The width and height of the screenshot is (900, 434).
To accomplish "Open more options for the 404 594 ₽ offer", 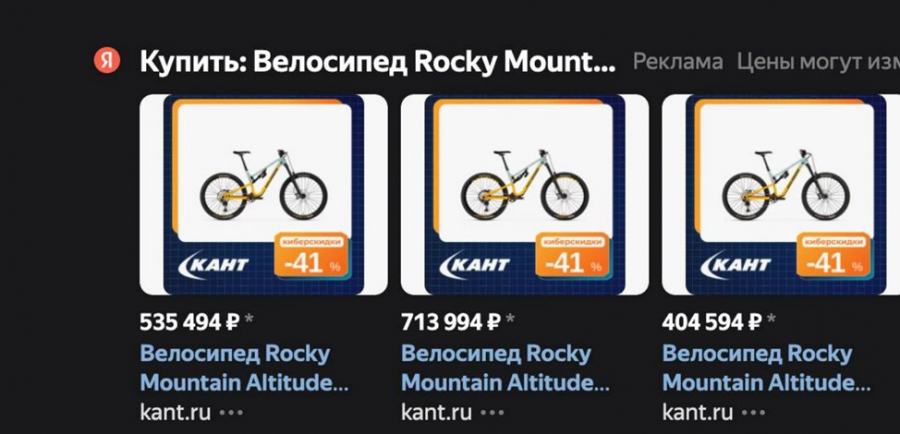I will pos(753,412).
